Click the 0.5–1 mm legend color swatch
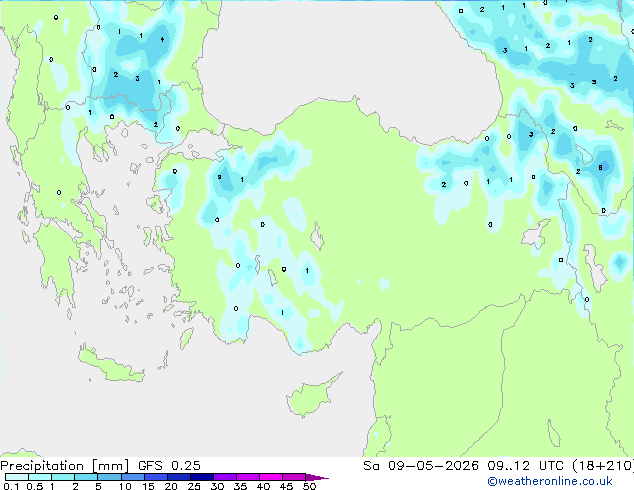 (40, 477)
